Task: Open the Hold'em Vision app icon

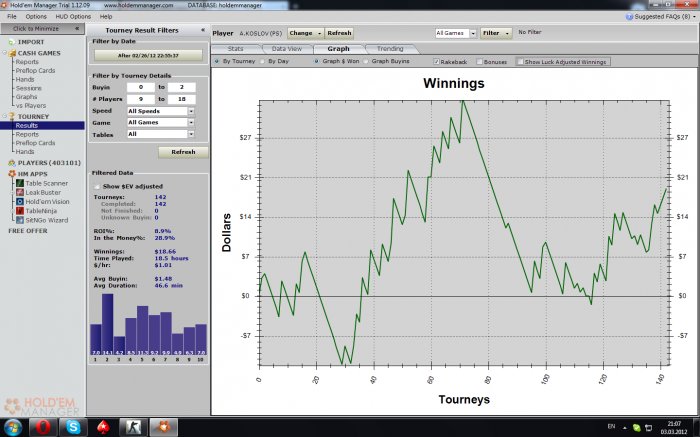Action: (20, 202)
